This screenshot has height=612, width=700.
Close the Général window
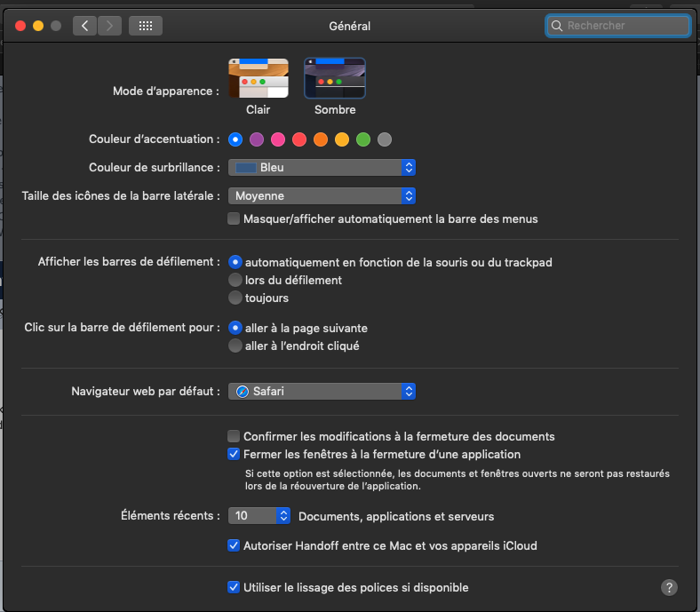click(20, 26)
